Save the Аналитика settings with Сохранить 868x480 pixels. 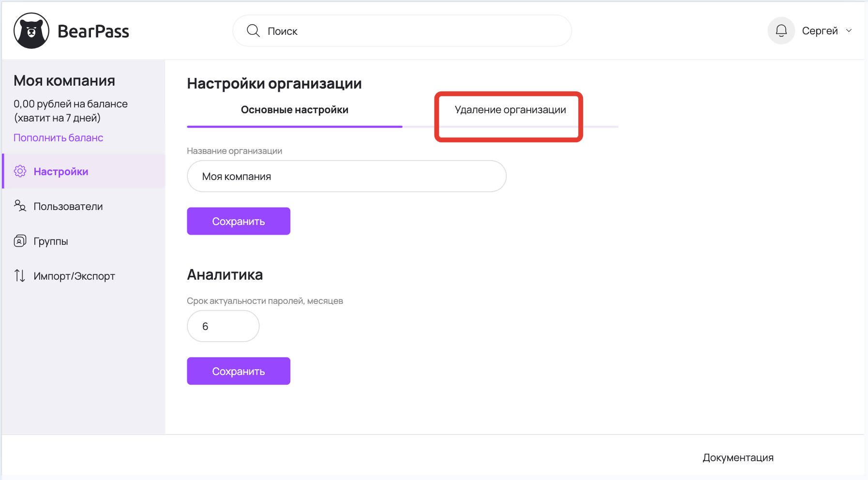(x=239, y=371)
